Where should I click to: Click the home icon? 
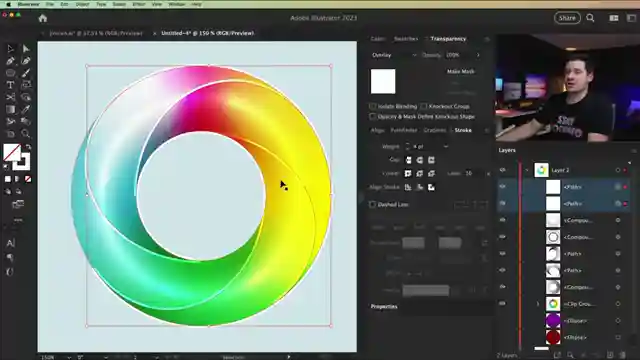[x=43, y=18]
